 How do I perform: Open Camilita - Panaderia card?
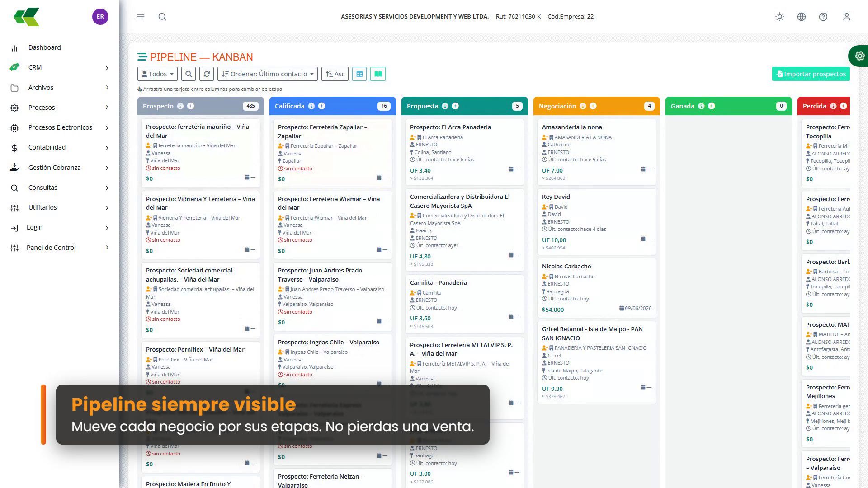(464, 304)
